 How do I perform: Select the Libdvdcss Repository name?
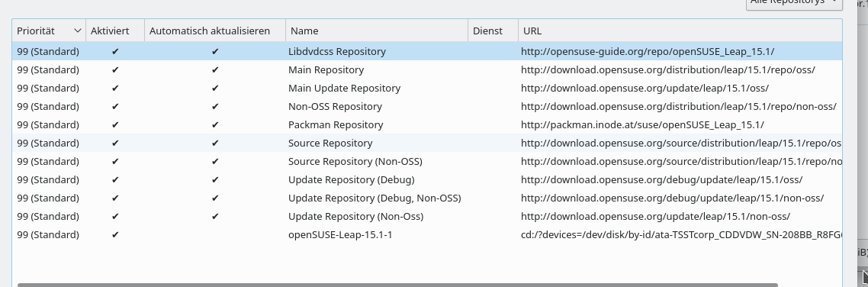click(x=337, y=52)
